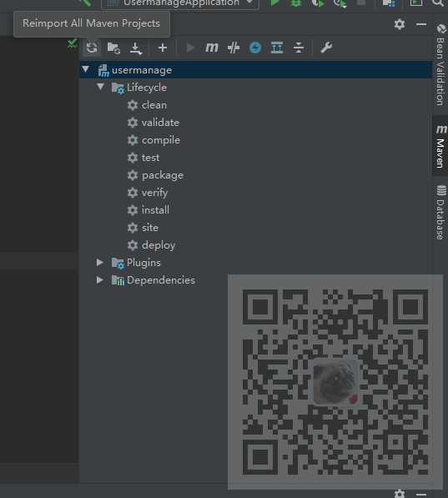The width and height of the screenshot is (448, 498).
Task: Open Maven settings wrench icon
Action: (326, 48)
